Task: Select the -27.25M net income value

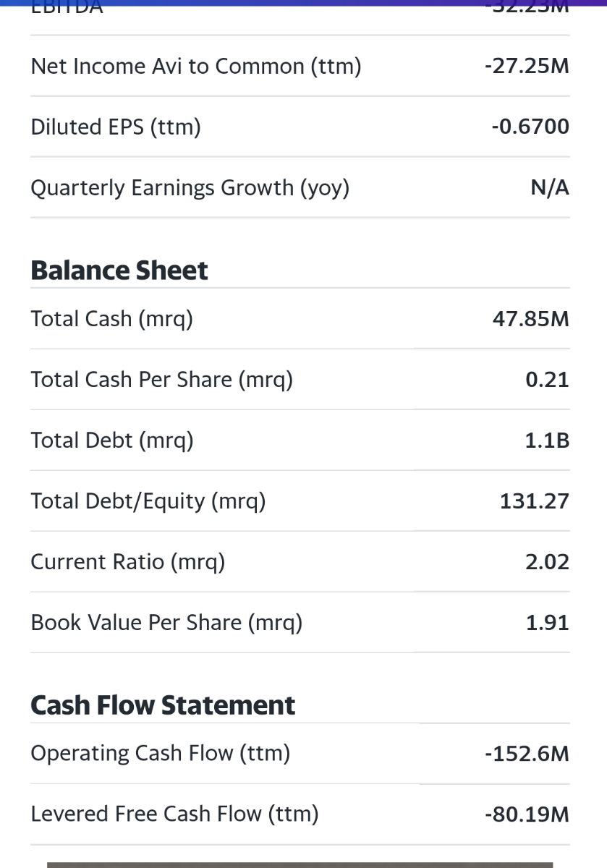Action: [527, 67]
